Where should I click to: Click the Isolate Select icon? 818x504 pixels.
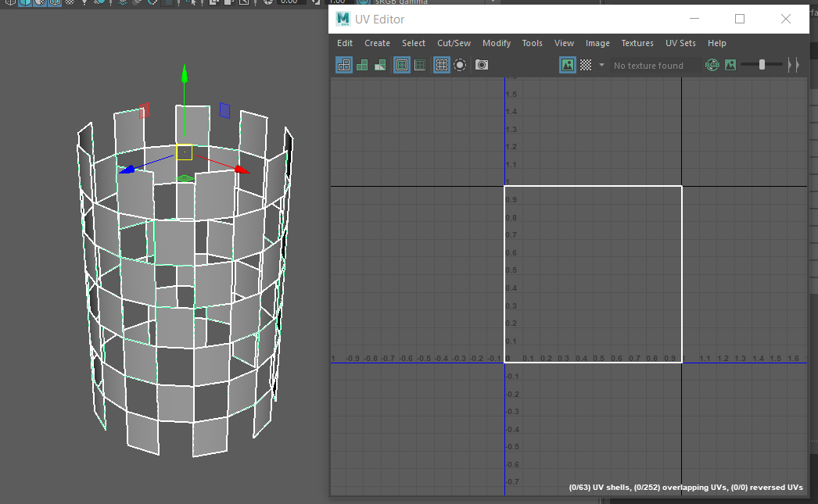(460, 65)
